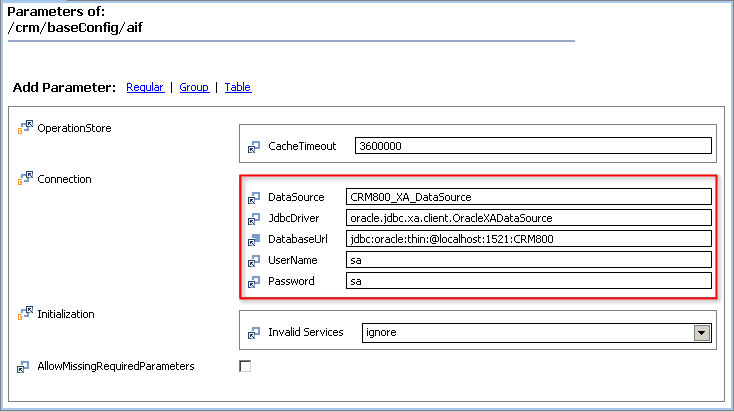The width and height of the screenshot is (734, 412).
Task: Click the DatabaseUrl parameter icon
Action: (254, 239)
